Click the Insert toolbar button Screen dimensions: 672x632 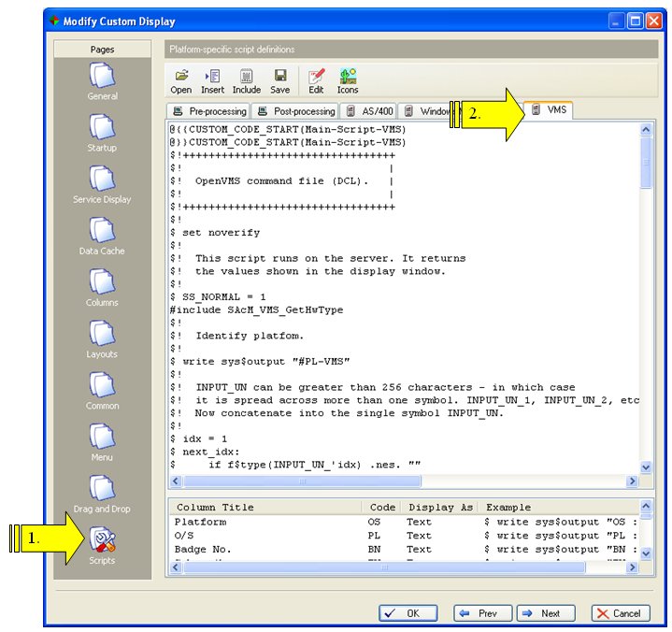(212, 80)
